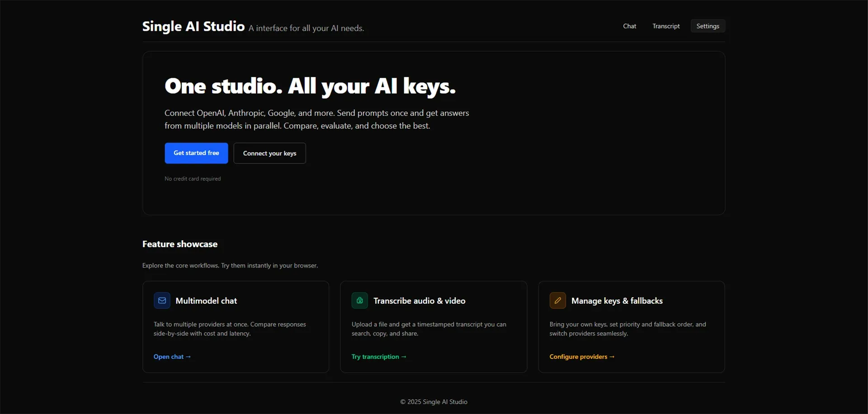Open Settings from the top navigation
The height and width of the screenshot is (414, 868).
[708, 26]
